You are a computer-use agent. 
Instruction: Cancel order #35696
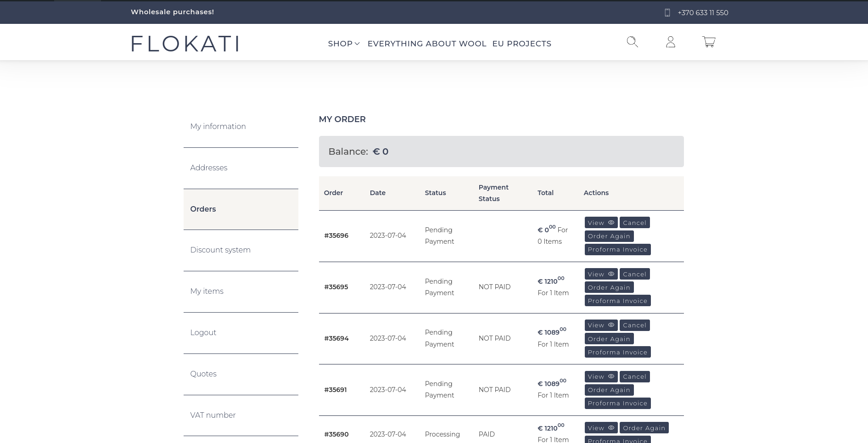634,223
